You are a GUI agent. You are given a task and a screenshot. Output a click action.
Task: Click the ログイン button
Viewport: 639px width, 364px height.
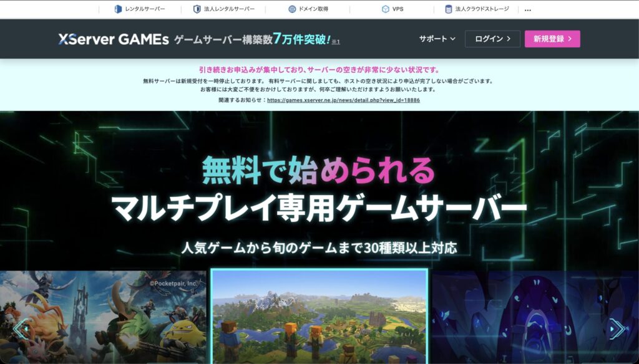coord(492,39)
